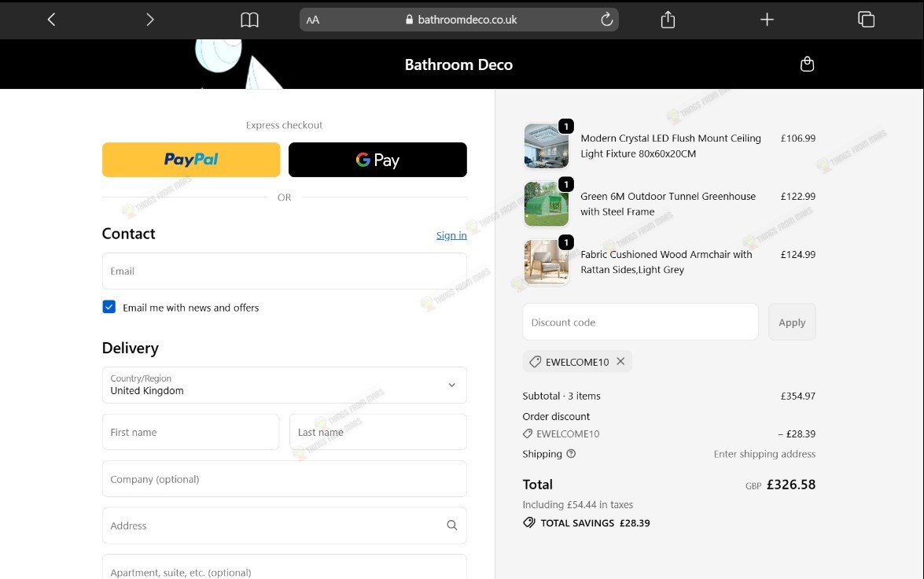Go back with the browser back arrow

pos(51,20)
